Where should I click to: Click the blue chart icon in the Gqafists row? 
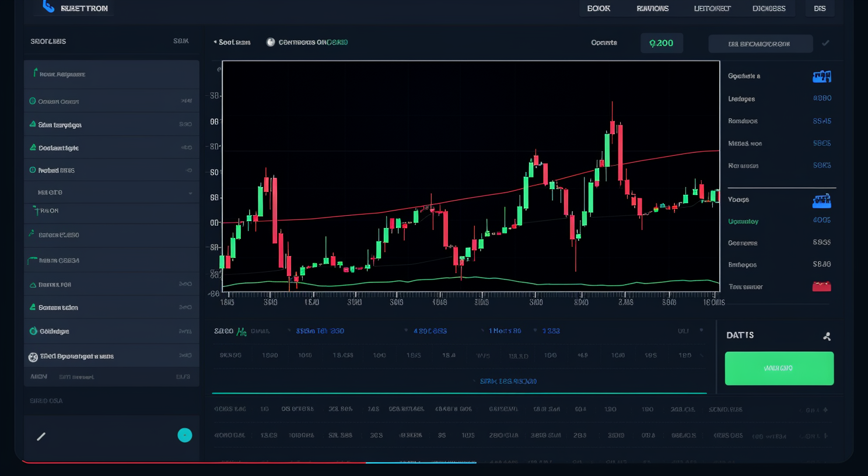(x=822, y=76)
